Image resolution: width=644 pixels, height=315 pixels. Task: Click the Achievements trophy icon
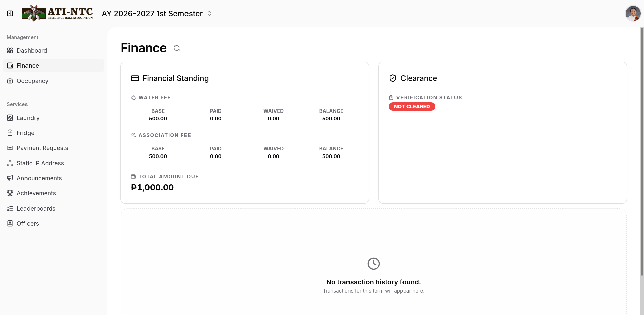pos(10,193)
